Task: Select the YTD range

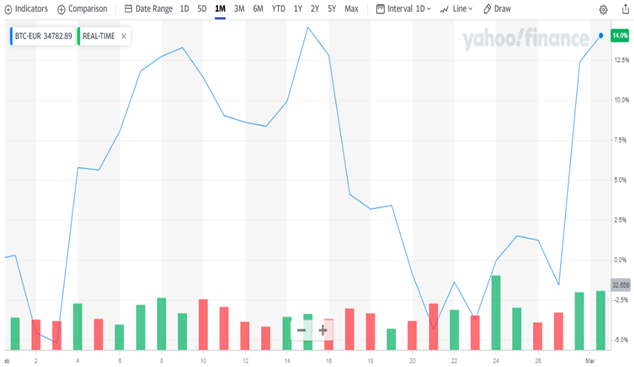Action: [278, 9]
